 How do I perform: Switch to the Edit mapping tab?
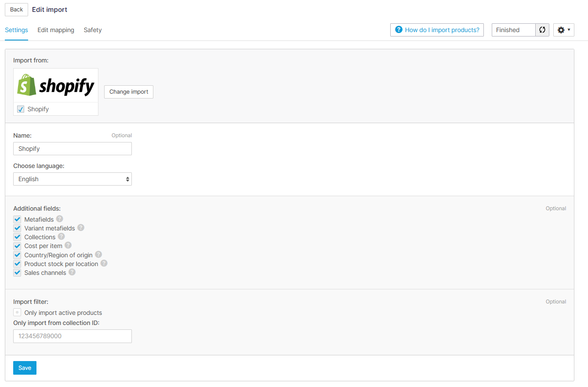[56, 30]
